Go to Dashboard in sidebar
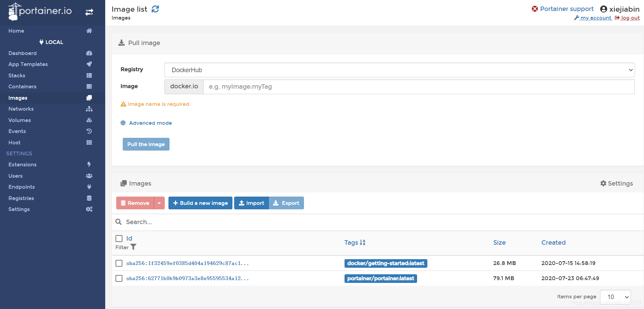Image resolution: width=644 pixels, height=309 pixels. tap(22, 53)
